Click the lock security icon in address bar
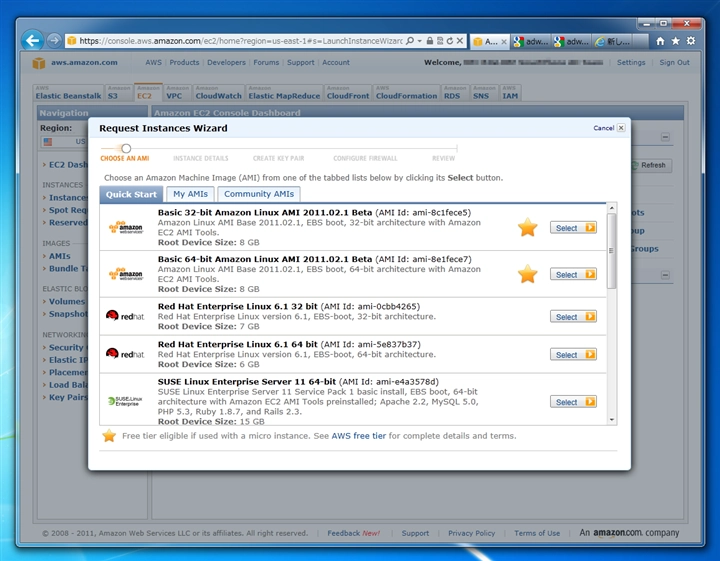This screenshot has height=561, width=720. coord(429,41)
